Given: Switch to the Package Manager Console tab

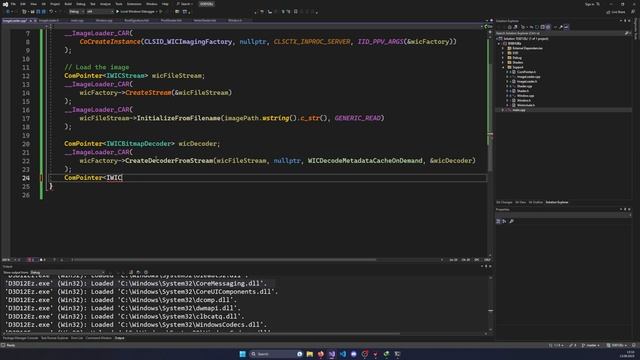Looking at the screenshot, I should click(20, 338).
